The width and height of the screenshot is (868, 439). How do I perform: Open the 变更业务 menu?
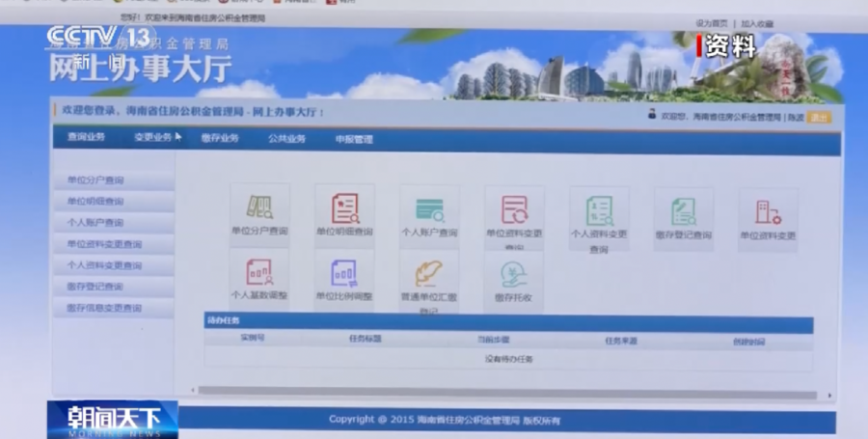152,138
